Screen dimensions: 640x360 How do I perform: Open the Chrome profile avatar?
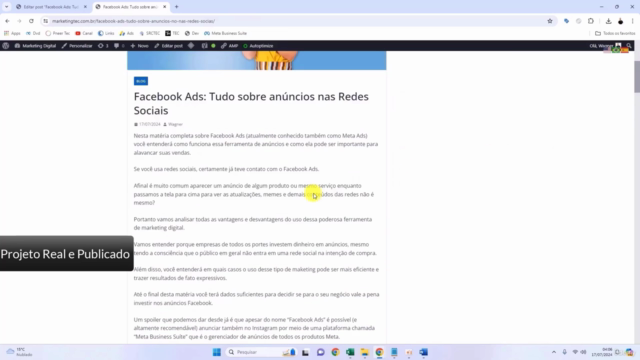pyautogui.click(x=620, y=21)
